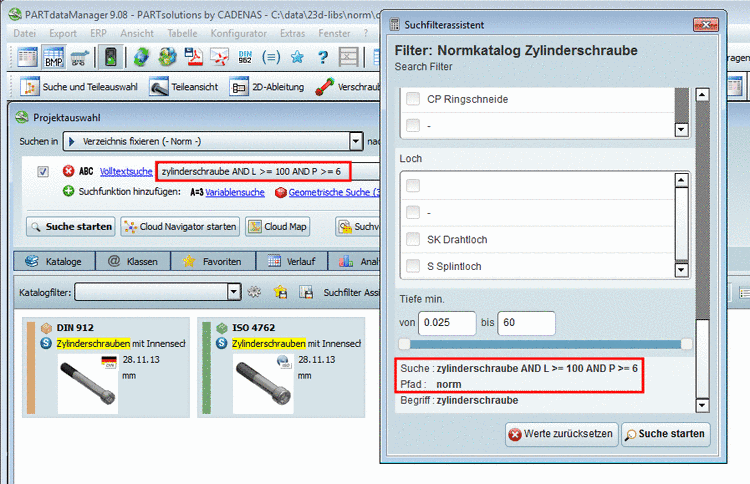Click the globe with people community icon
The image size is (750, 484).
coord(167,57)
